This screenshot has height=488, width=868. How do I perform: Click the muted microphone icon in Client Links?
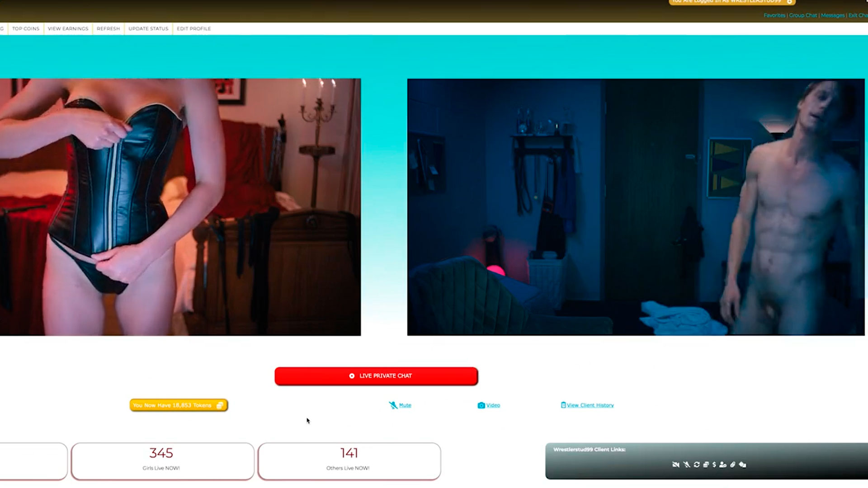686,465
